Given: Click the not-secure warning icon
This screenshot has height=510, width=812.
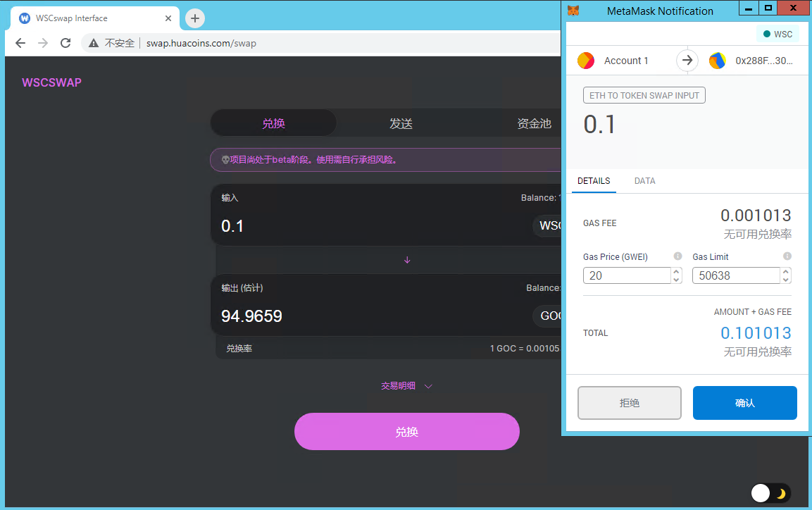Looking at the screenshot, I should tap(93, 43).
